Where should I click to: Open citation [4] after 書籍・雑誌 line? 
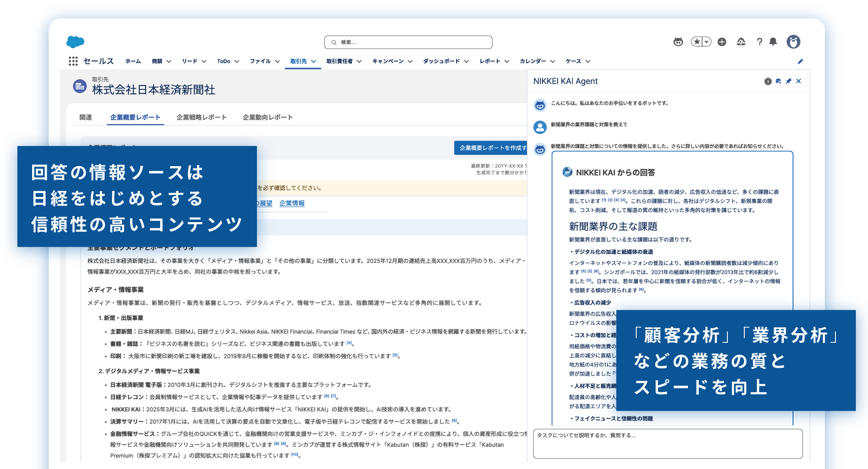click(x=349, y=343)
